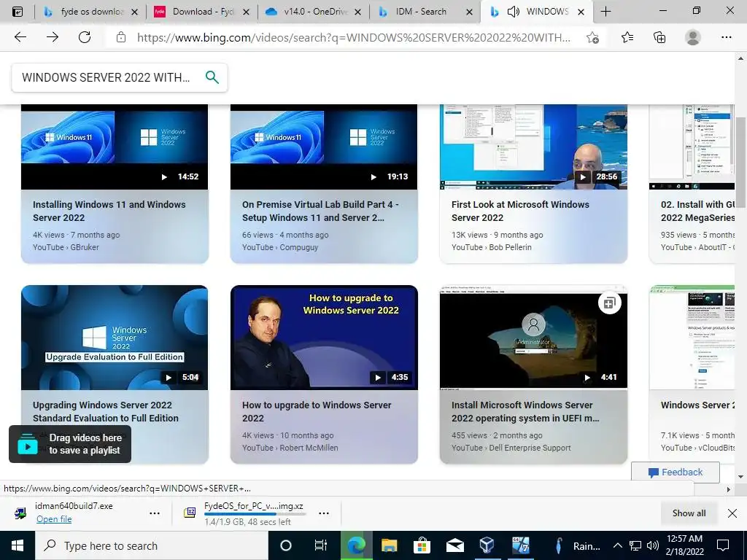Open a new browser tab
Image resolution: width=747 pixels, height=560 pixels.
pyautogui.click(x=605, y=12)
